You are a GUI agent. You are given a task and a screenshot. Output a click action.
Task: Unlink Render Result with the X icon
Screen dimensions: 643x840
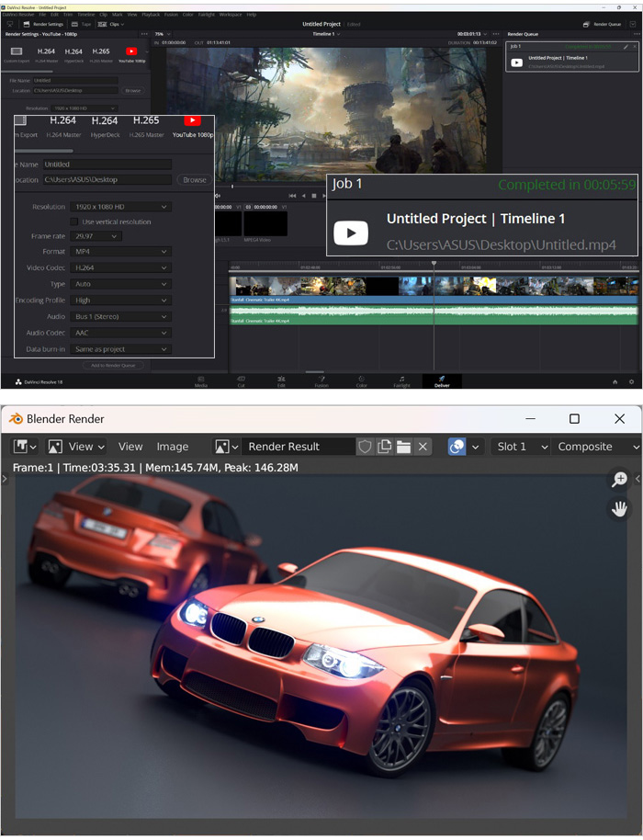(423, 447)
